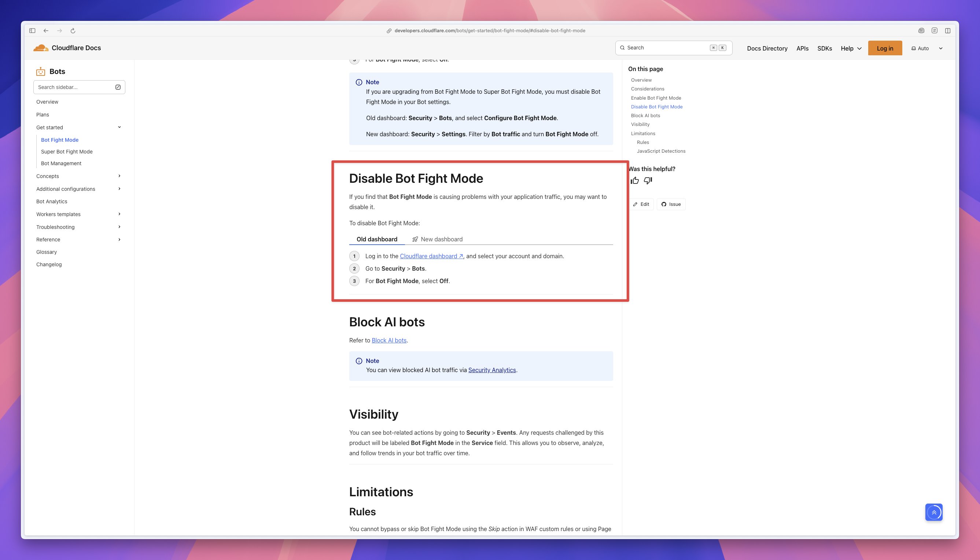The image size is (980, 560).
Task: Click the info icon in the upgrade note
Action: tap(359, 82)
